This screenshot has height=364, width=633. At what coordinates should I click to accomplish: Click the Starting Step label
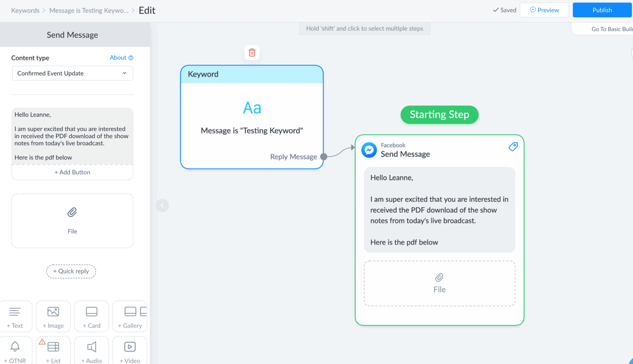click(x=440, y=114)
